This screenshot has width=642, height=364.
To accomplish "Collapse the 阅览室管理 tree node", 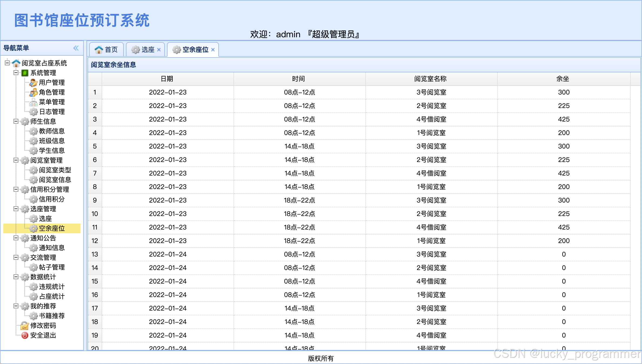I will (x=16, y=160).
